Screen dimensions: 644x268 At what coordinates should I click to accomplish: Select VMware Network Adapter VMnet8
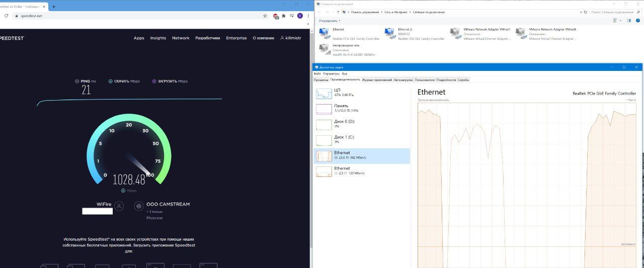click(546, 34)
